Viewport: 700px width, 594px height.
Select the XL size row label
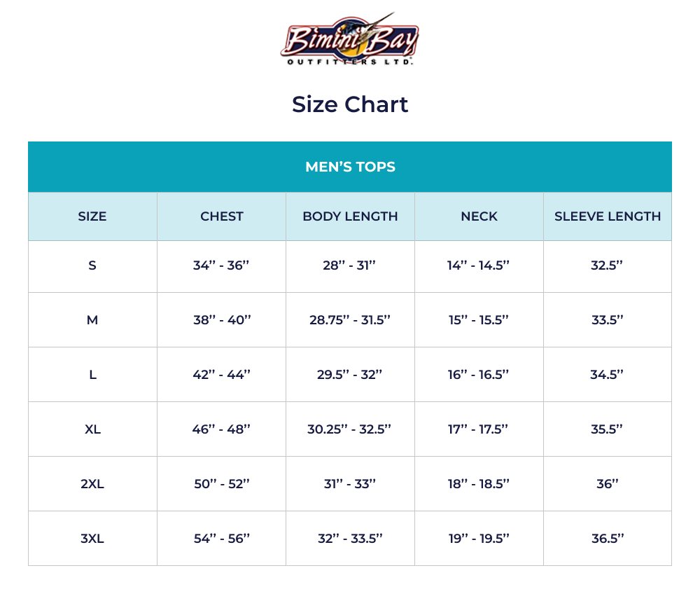coord(92,429)
